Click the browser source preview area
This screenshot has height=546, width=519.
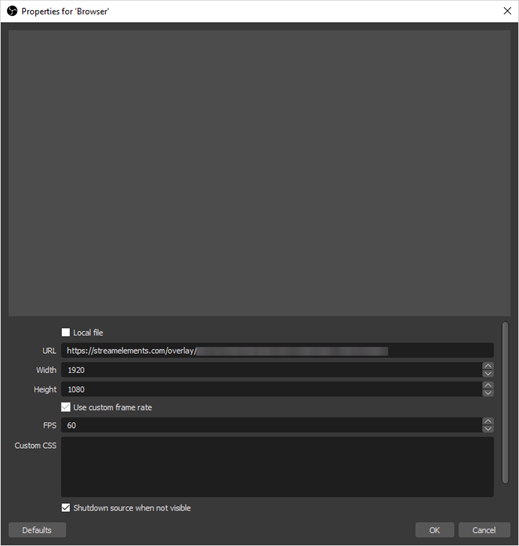(x=260, y=173)
